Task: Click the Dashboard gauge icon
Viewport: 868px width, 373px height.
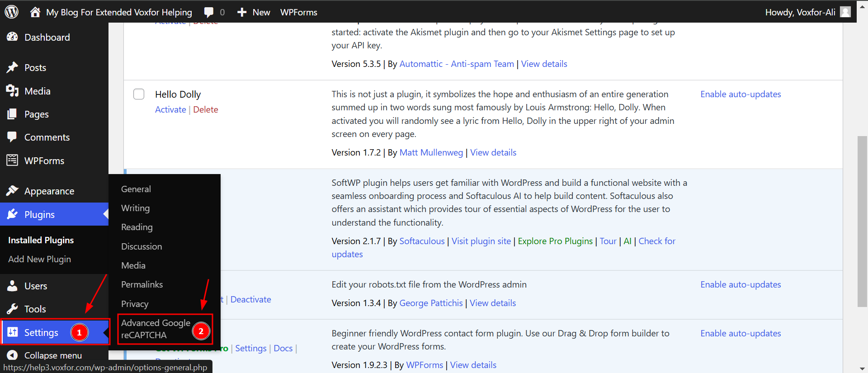Action: (12, 37)
